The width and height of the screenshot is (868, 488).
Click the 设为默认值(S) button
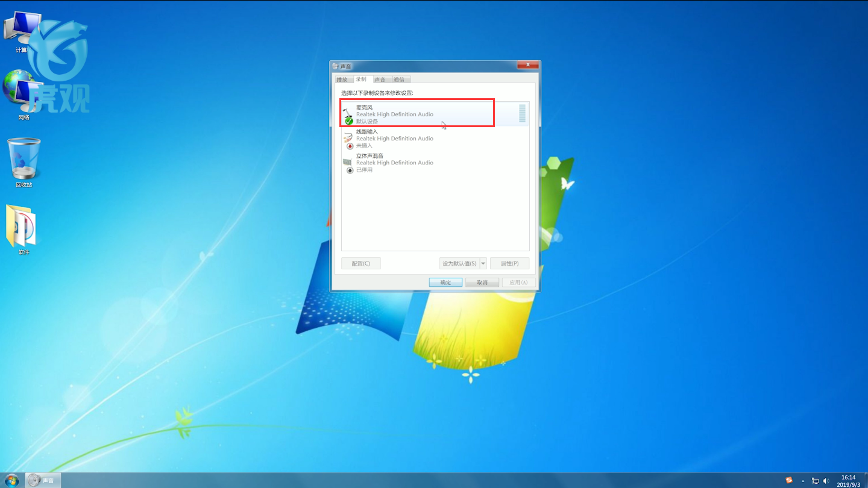[x=459, y=263]
